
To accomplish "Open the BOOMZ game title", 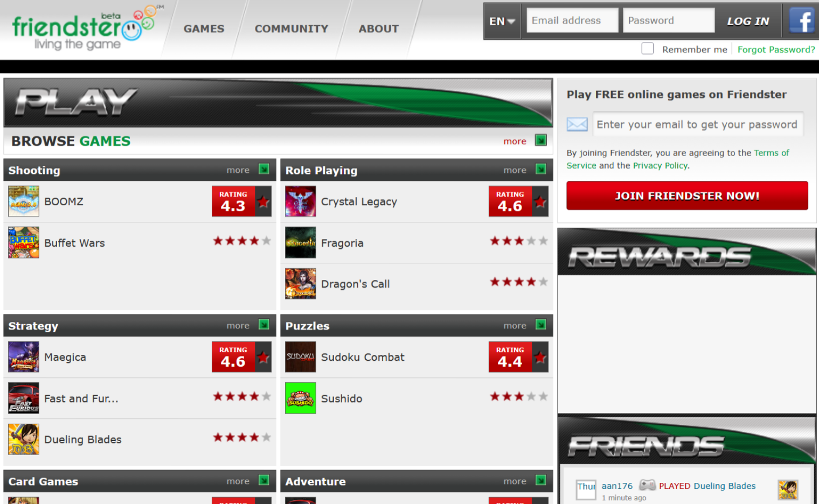I will pos(64,201).
